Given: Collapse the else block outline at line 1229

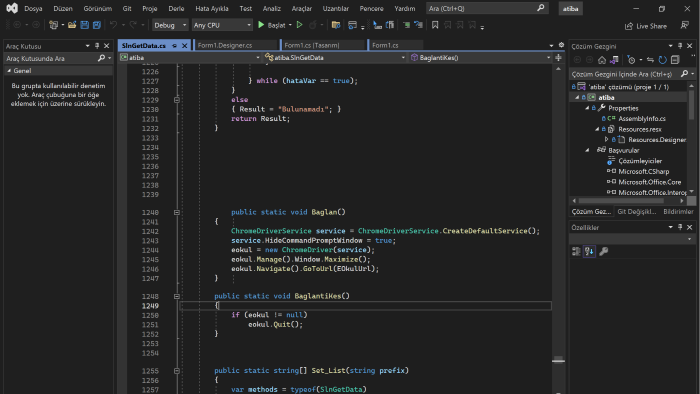Looking at the screenshot, I should pos(177,100).
